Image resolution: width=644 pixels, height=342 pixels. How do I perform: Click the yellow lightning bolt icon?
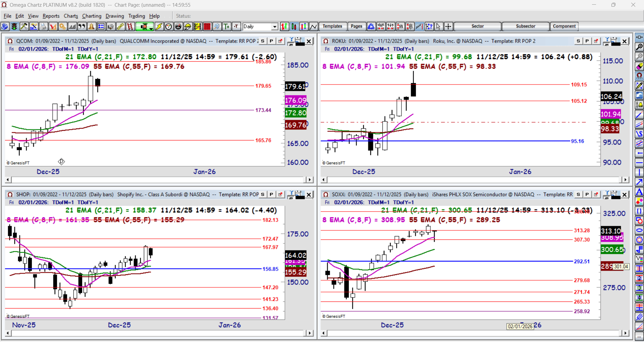[x=159, y=26]
